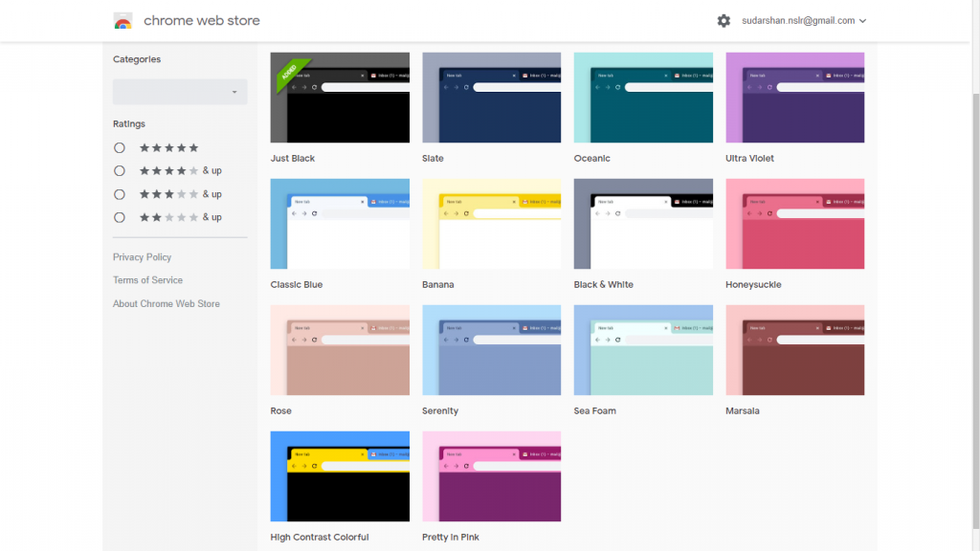Open the Just Black theme thumbnail
980x551 pixels.
pos(340,98)
